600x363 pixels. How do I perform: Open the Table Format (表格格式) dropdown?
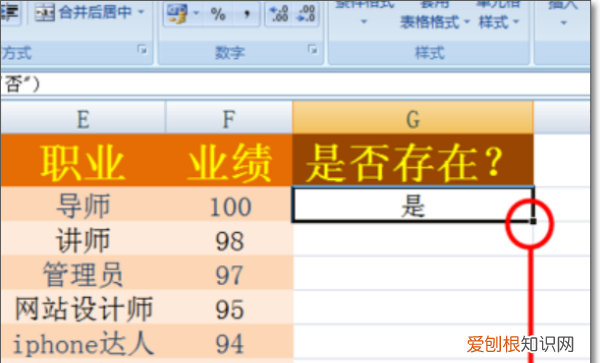coord(435,22)
